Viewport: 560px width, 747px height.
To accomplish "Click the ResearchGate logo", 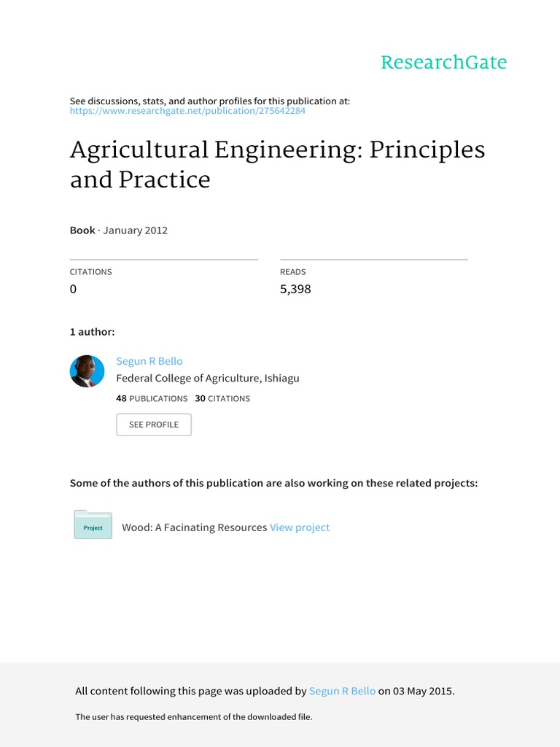I will pyautogui.click(x=443, y=63).
